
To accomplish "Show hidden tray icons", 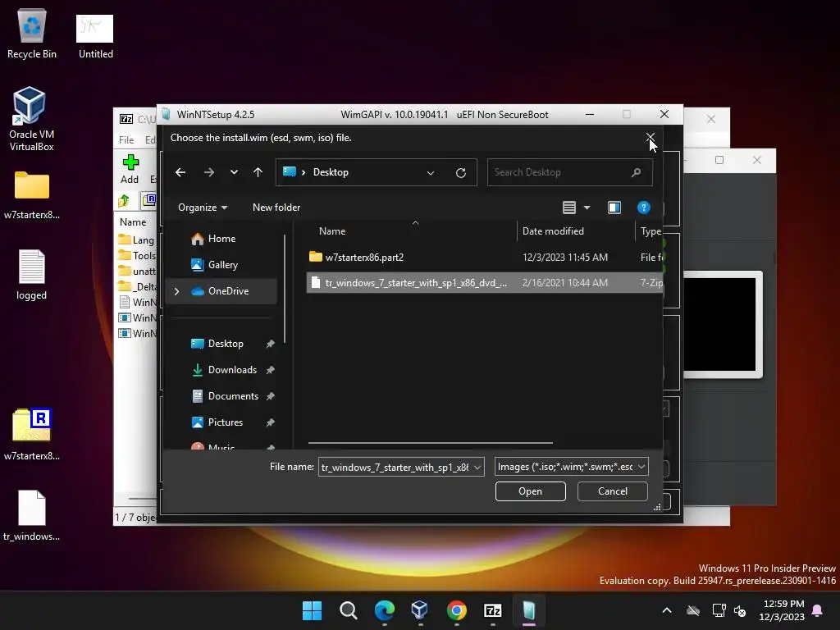I will tap(667, 610).
